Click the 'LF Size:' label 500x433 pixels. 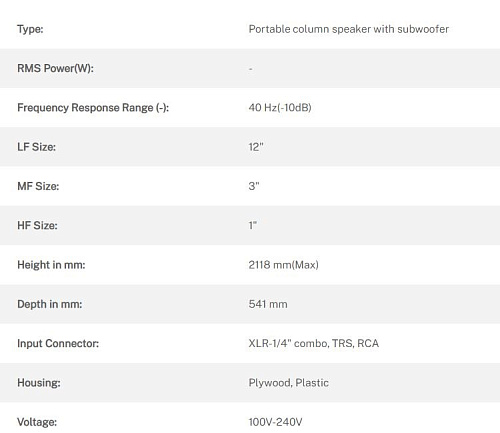click(36, 147)
